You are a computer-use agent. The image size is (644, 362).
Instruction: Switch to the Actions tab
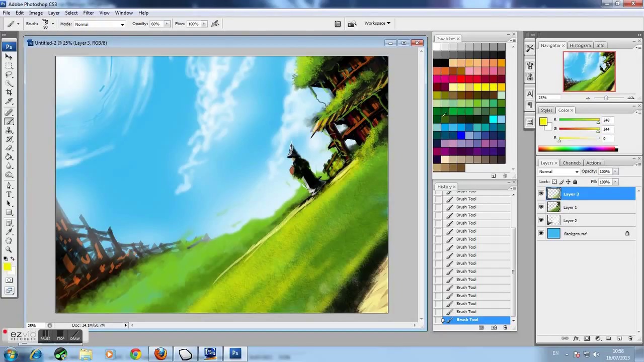(x=594, y=163)
